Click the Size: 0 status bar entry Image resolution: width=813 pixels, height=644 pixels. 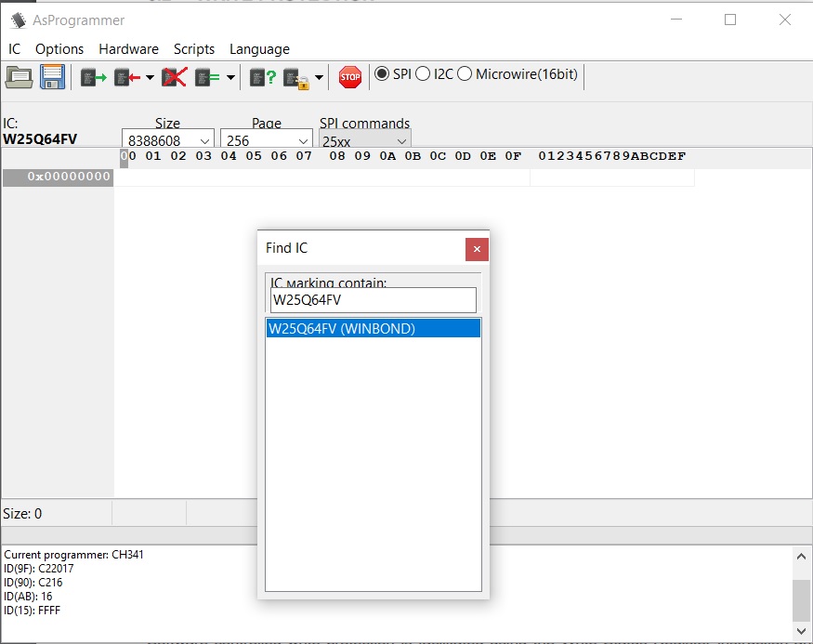pyautogui.click(x=22, y=514)
